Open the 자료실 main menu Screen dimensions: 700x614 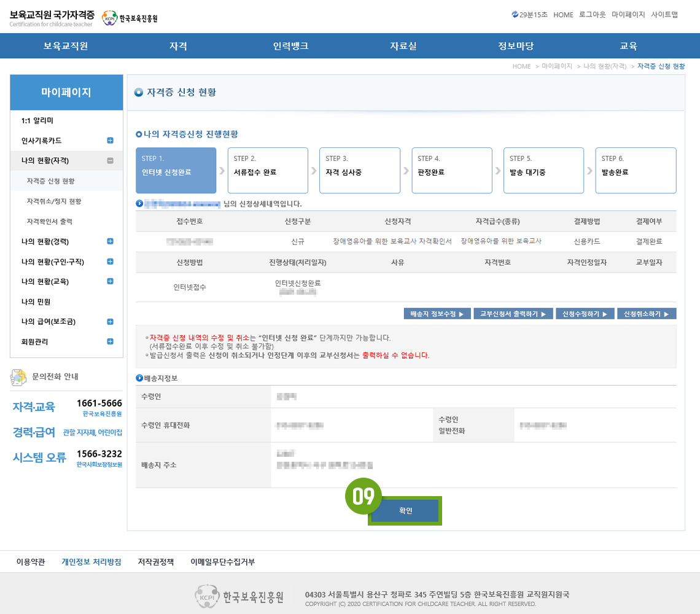point(403,46)
